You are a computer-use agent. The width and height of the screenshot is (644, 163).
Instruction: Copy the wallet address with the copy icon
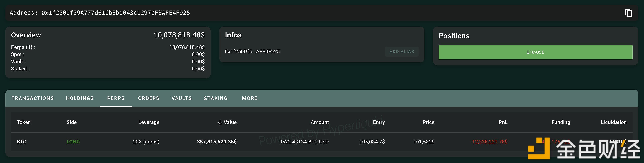[628, 13]
